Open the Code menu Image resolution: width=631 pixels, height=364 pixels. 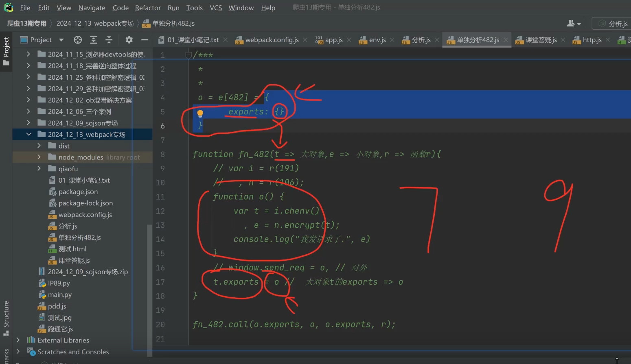coord(121,8)
